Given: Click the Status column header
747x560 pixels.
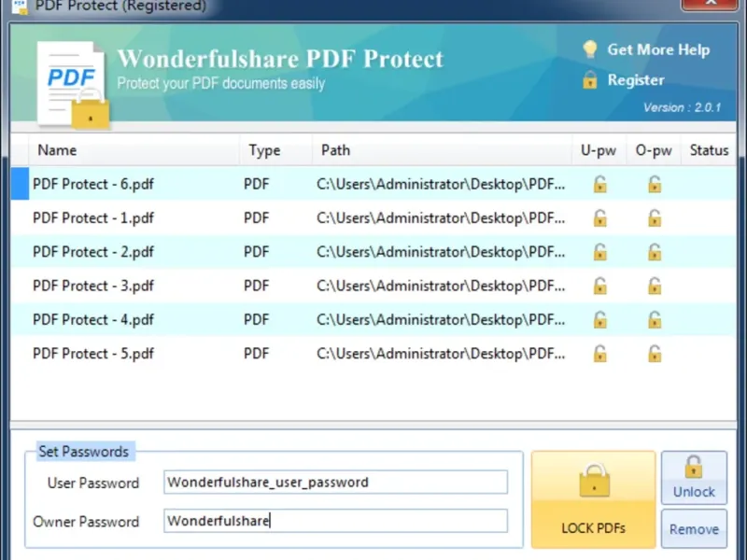Looking at the screenshot, I should point(709,150).
